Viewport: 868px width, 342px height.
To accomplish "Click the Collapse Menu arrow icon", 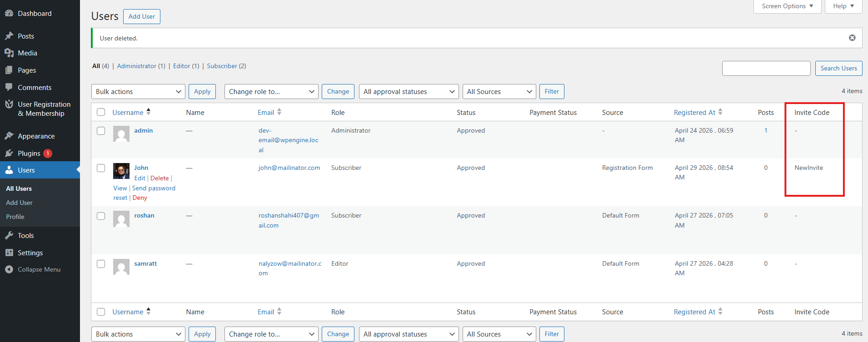I will [x=9, y=269].
